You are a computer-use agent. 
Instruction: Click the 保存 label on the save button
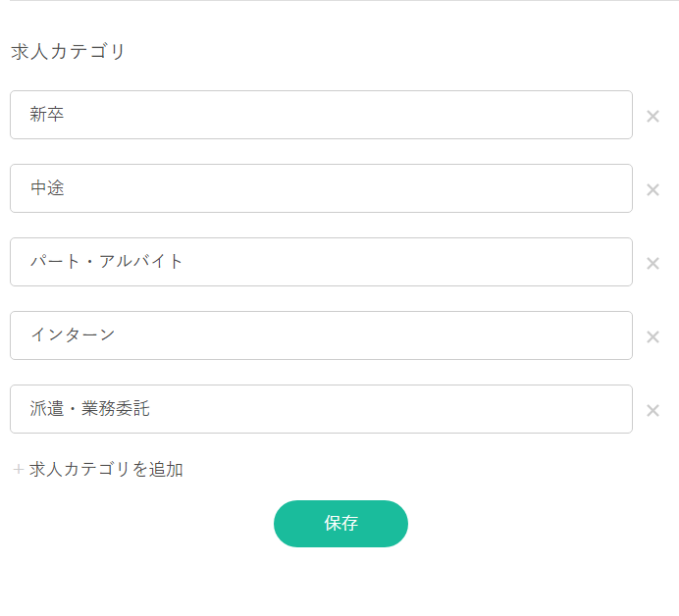(340, 524)
